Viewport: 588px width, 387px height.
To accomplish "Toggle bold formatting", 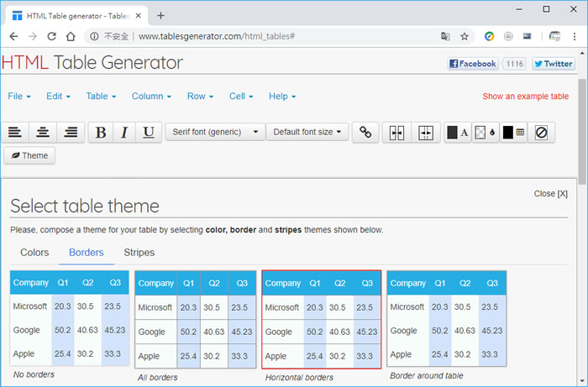I will pyautogui.click(x=101, y=133).
